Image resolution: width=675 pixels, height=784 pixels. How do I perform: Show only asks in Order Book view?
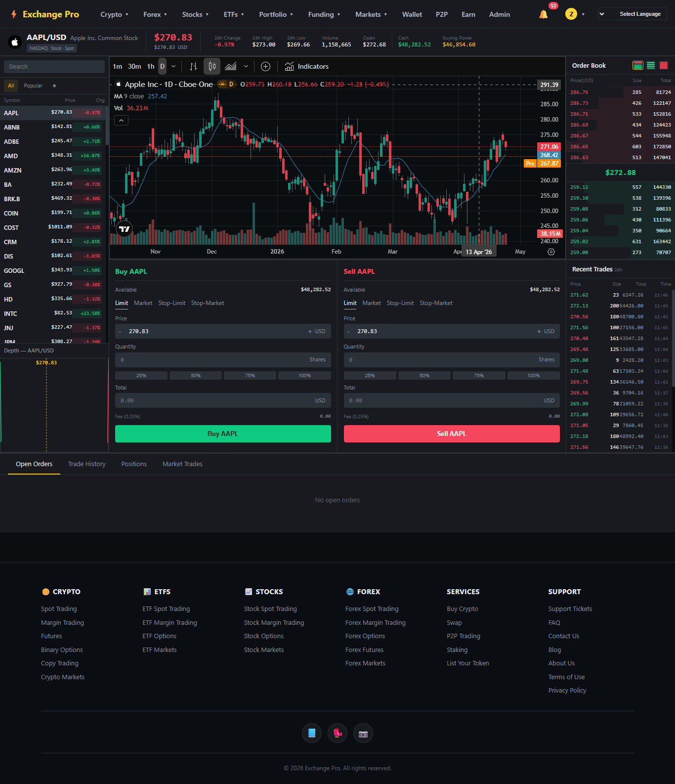coord(664,65)
